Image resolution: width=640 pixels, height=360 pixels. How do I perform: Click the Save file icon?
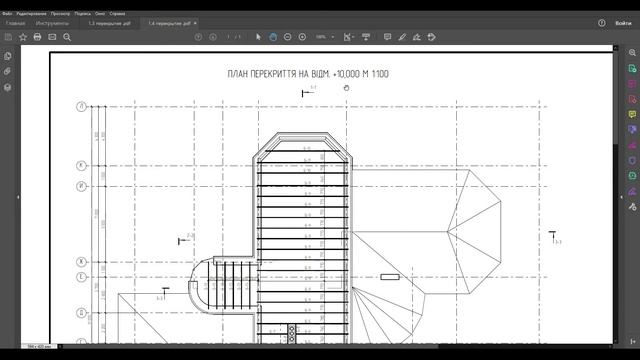(8, 37)
